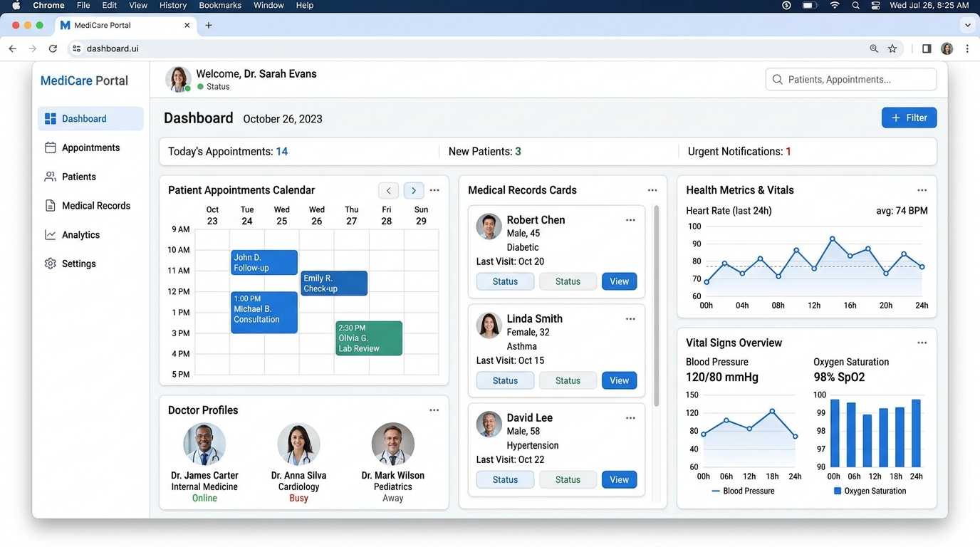This screenshot has height=547, width=980.
Task: Go to next week in the calendar
Action: [414, 190]
